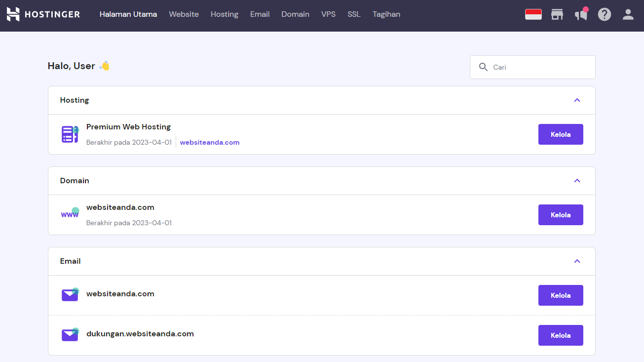Click Kelola for websiteanda.com email
644x362 pixels.
pos(561,295)
